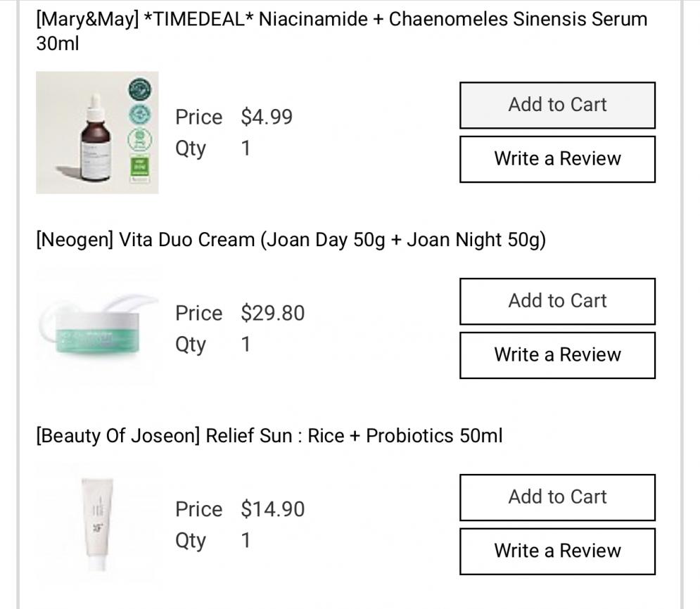700x609 pixels.
Task: Write a review for Mary&May Niacinamide Serum
Action: click(x=557, y=159)
